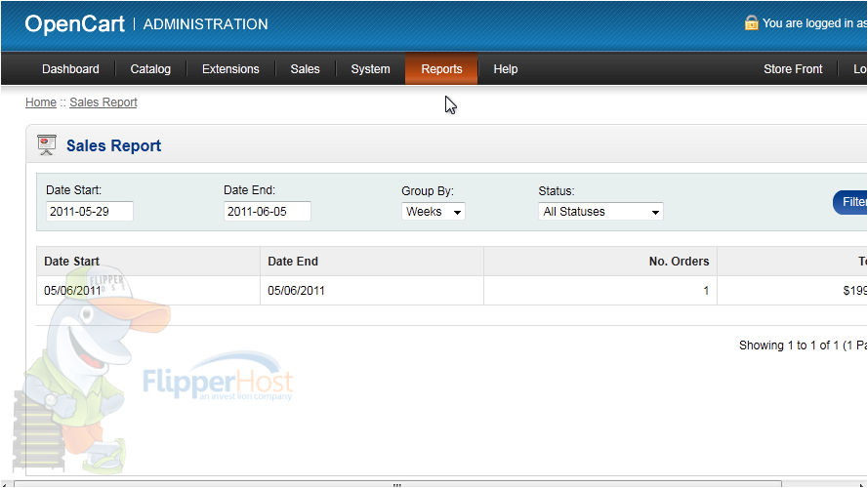This screenshot has width=868, height=488.
Task: Click the Date Start input field
Action: [90, 212]
